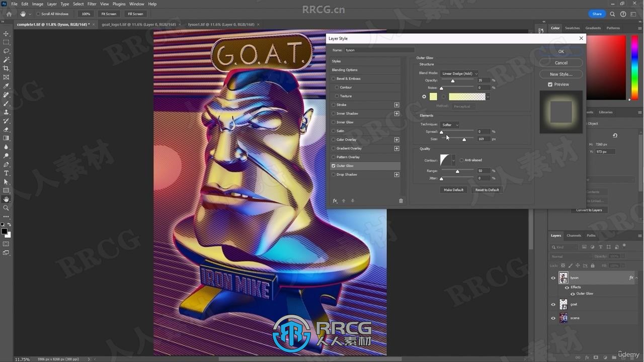This screenshot has width=644, height=362.
Task: Toggle the Preview checkbox
Action: click(x=550, y=84)
